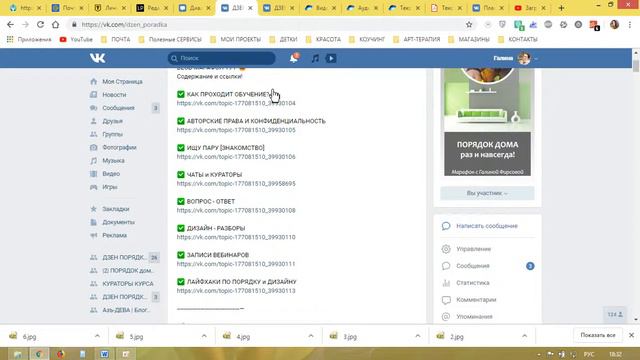Screen dimensions: 640x360
Task: Open link under ВОПРОС - ОТВЕТ
Action: pyautogui.click(x=236, y=211)
